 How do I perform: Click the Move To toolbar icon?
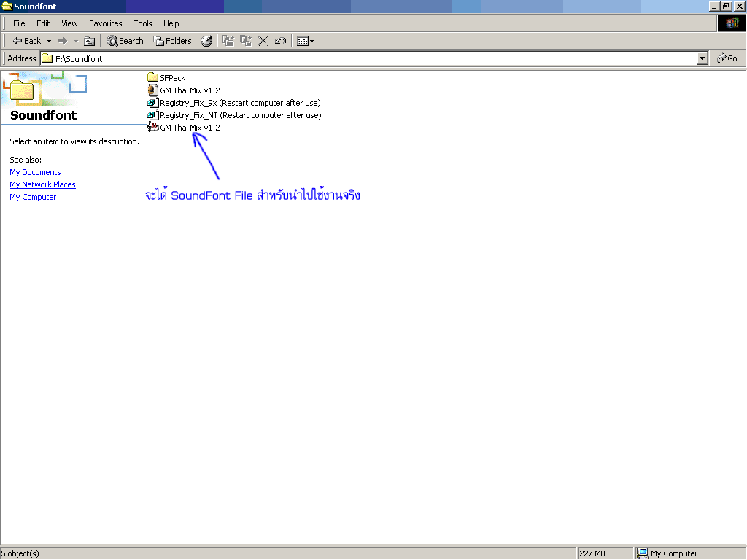pyautogui.click(x=228, y=41)
